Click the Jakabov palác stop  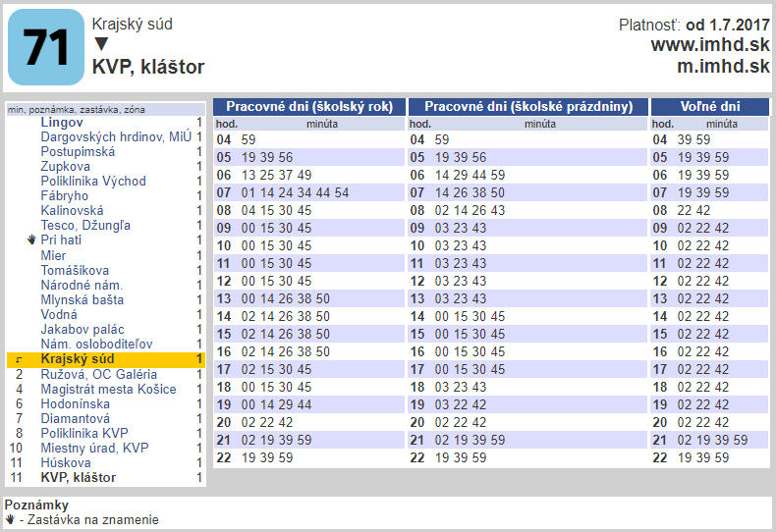click(x=83, y=330)
